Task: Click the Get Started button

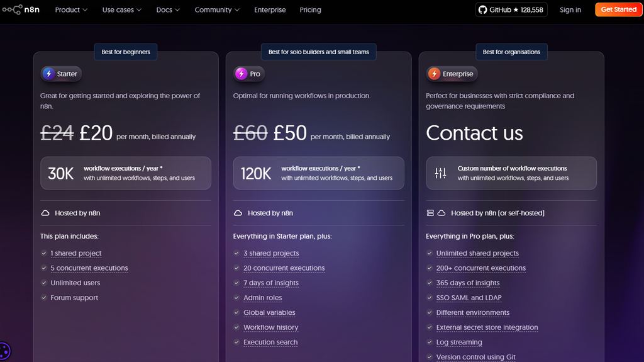Action: (x=618, y=9)
